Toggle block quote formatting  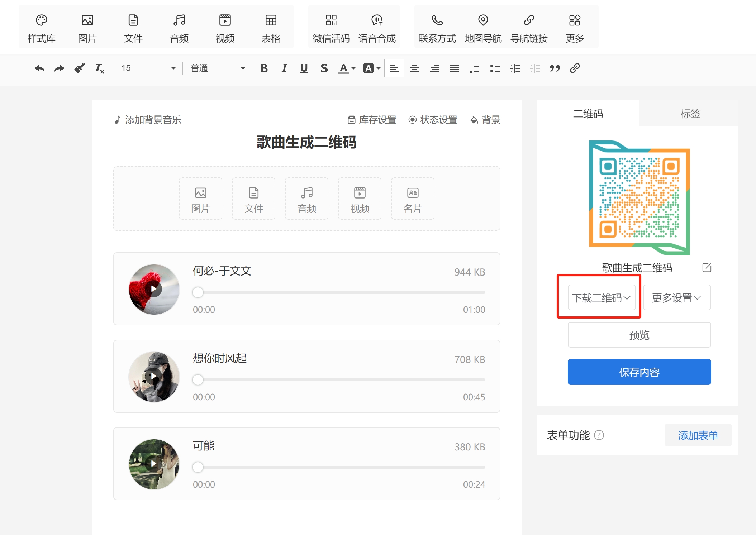(x=555, y=68)
